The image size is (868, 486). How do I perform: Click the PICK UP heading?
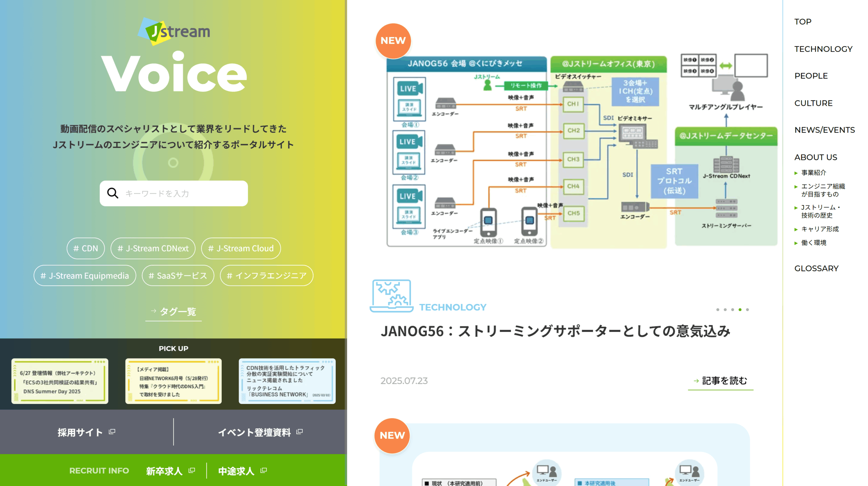coord(174,348)
